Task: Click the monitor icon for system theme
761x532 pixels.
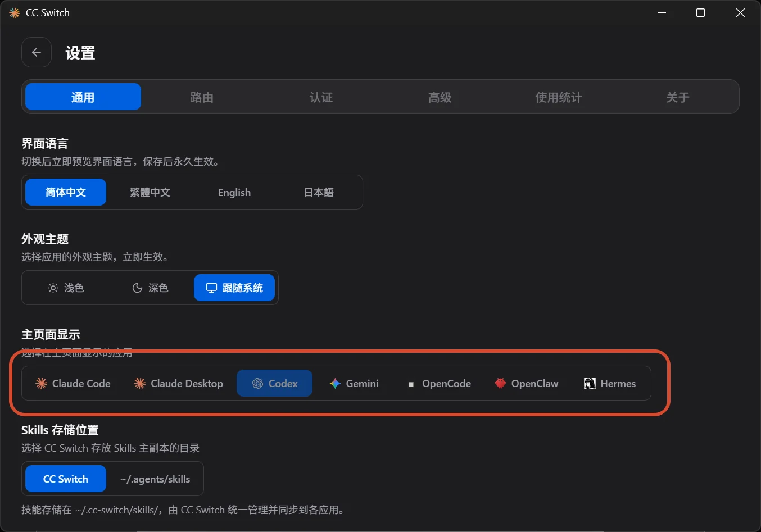Action: [x=211, y=288]
